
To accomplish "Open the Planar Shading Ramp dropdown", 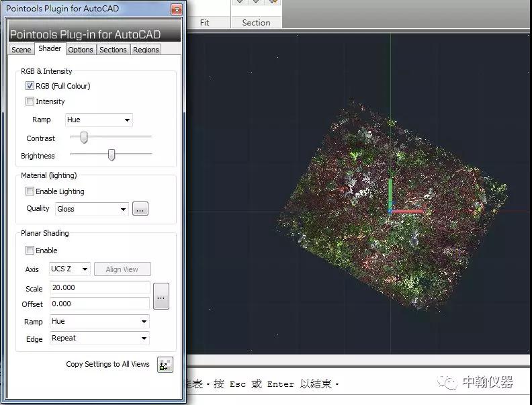I will (x=99, y=322).
